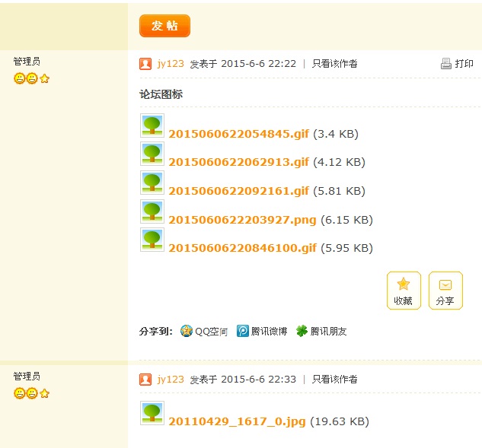Click the first 管理员 label in sidebar
The width and height of the screenshot is (482, 448).
27,62
